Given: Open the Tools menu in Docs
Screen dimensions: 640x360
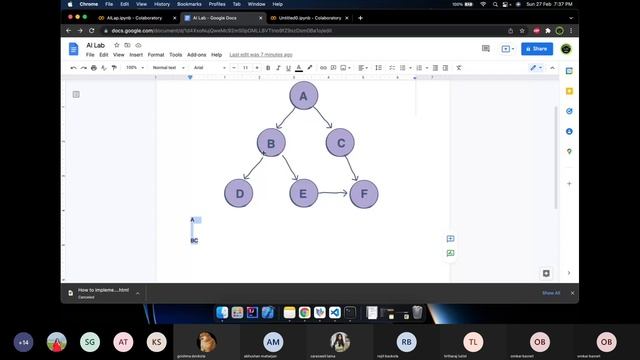Looking at the screenshot, I should click(176, 55).
